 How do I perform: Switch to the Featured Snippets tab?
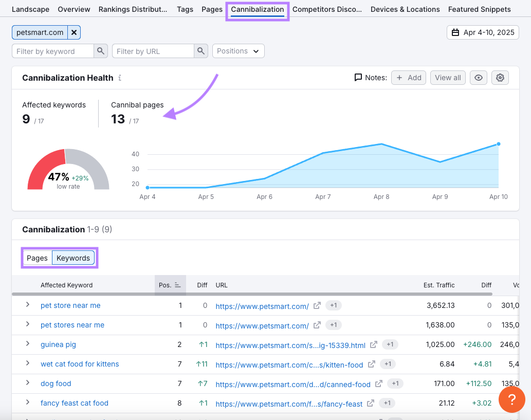(479, 9)
